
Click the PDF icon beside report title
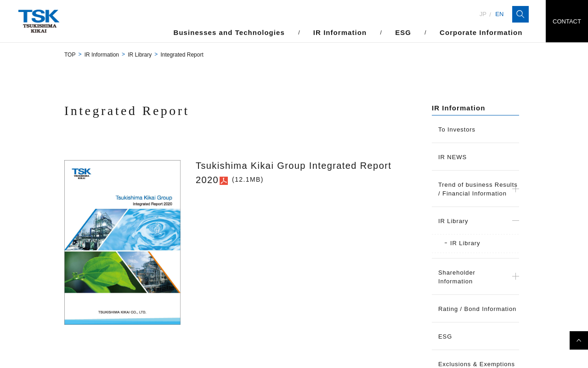[x=224, y=181]
